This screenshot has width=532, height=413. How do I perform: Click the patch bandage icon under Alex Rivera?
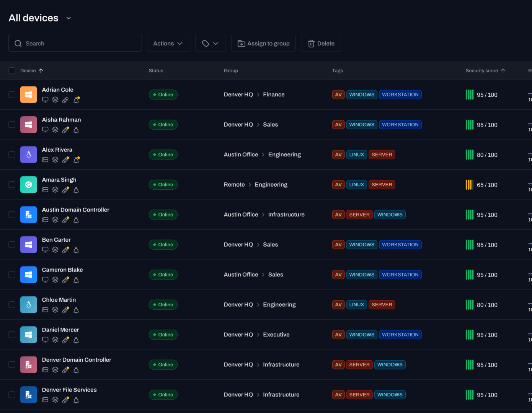tap(65, 160)
